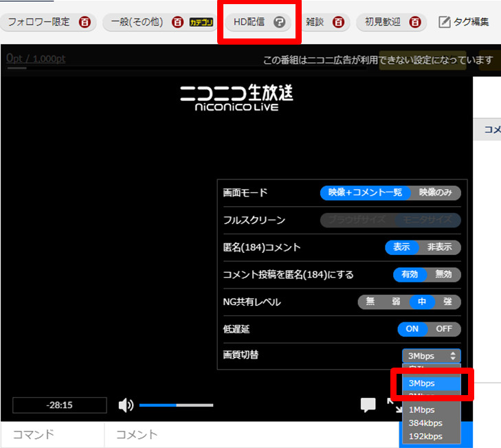Choose 3Mbps in quality list
The image size is (501, 448).
432,383
